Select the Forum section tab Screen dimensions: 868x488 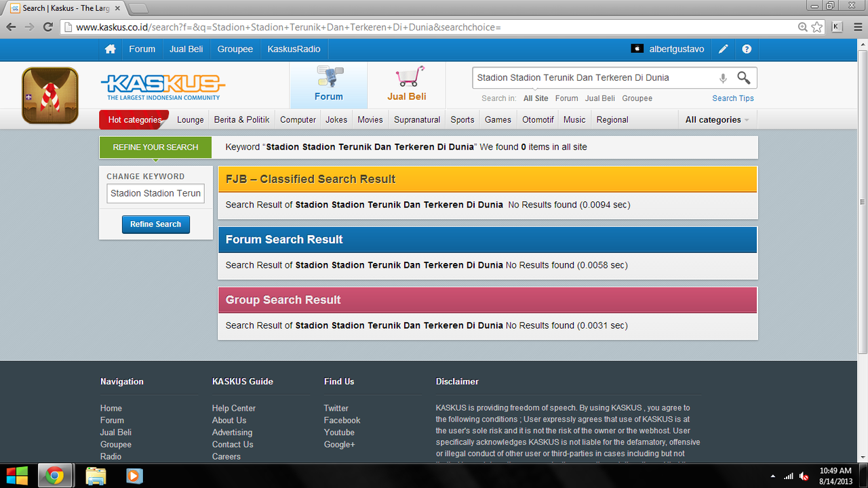pyautogui.click(x=329, y=85)
